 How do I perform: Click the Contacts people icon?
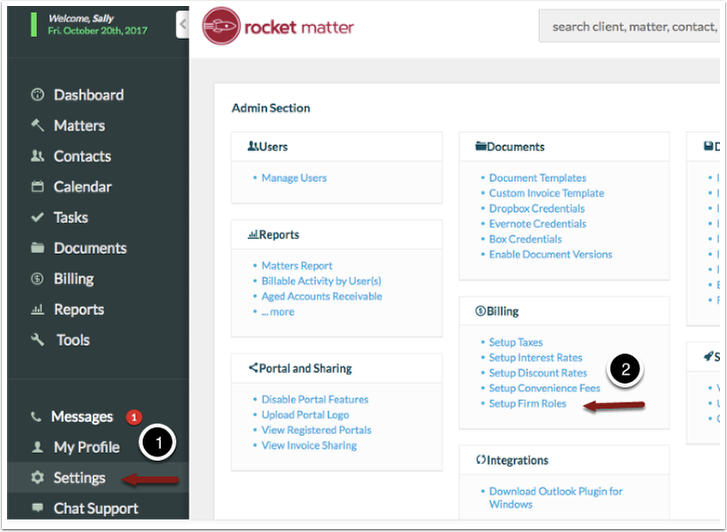click(x=37, y=156)
